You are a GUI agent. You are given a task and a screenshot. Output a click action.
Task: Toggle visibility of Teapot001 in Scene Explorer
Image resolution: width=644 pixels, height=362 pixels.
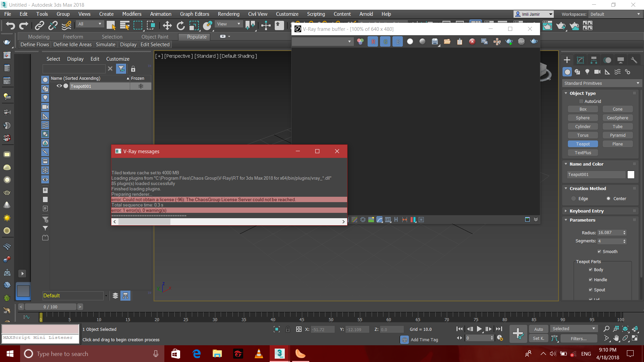click(x=59, y=86)
